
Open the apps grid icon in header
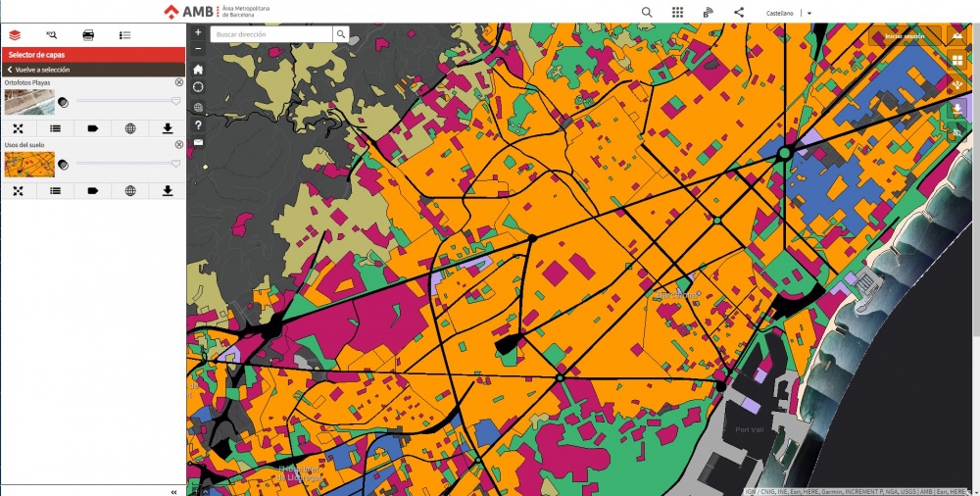click(x=677, y=13)
